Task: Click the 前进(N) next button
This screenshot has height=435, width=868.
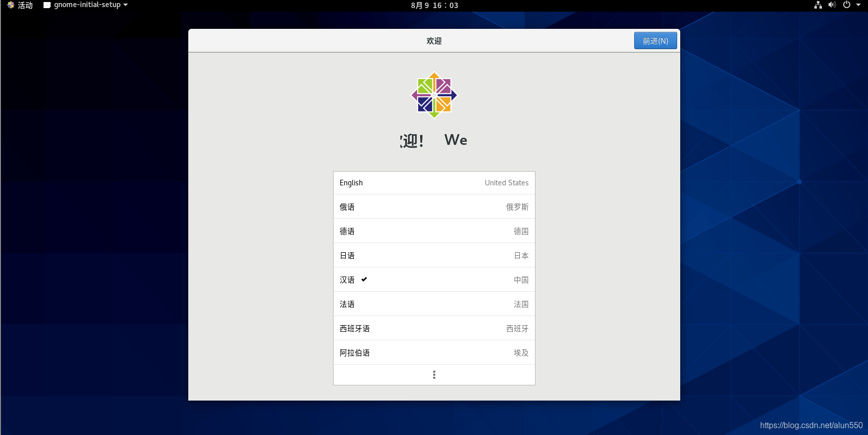Action: 655,41
